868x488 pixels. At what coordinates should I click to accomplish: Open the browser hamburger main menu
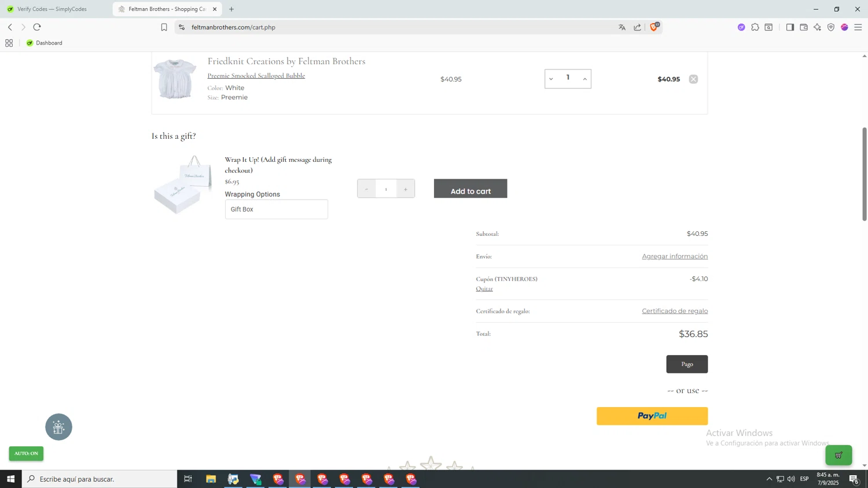[858, 27]
